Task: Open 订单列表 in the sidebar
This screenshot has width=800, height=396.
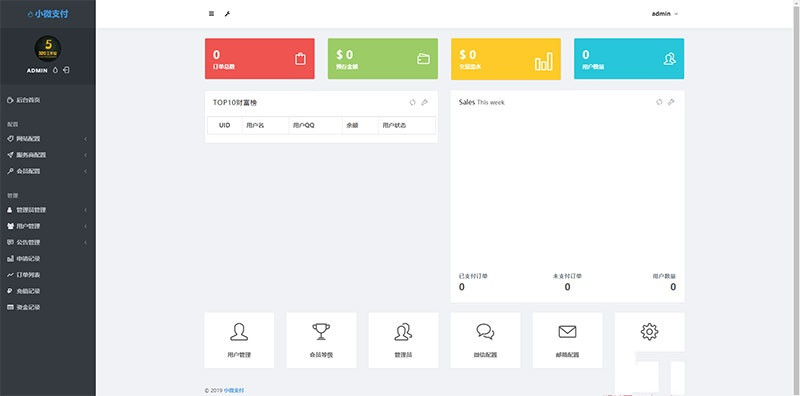Action: pos(47,275)
